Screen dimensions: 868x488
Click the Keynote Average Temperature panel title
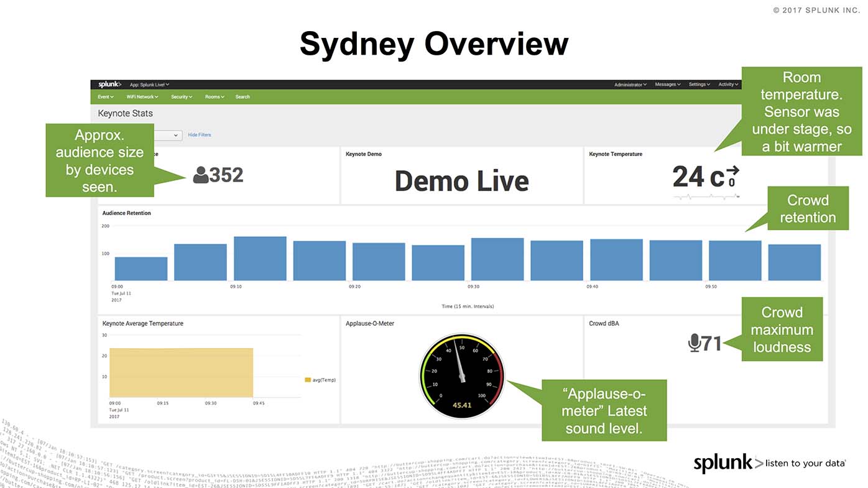coord(143,323)
